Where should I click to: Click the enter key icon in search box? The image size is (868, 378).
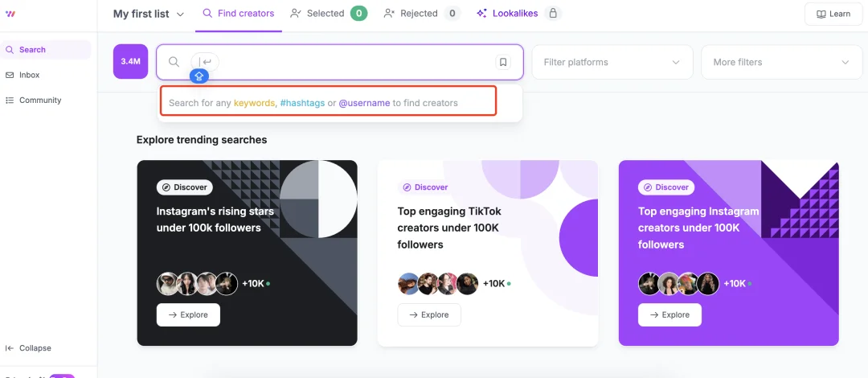click(207, 62)
